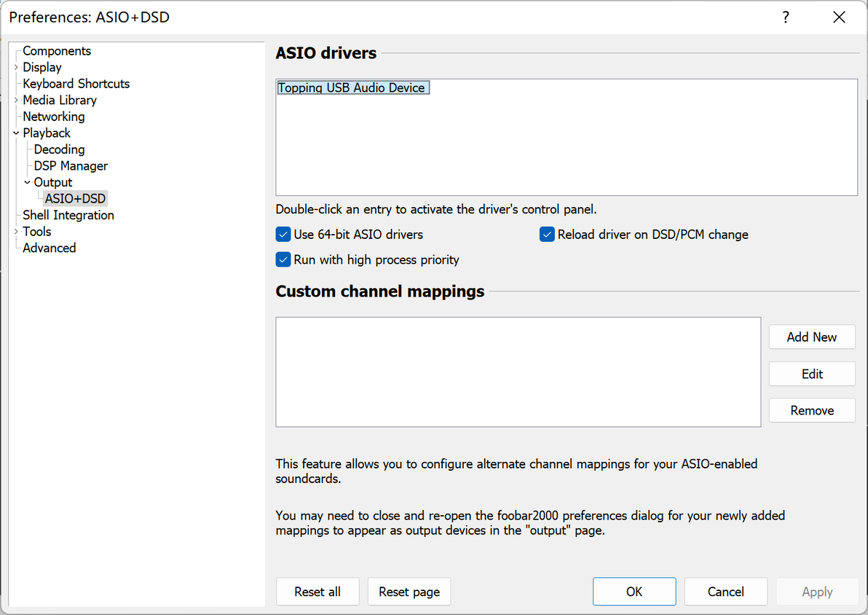868x615 pixels.
Task: Confirm settings with the OK button
Action: 634,592
